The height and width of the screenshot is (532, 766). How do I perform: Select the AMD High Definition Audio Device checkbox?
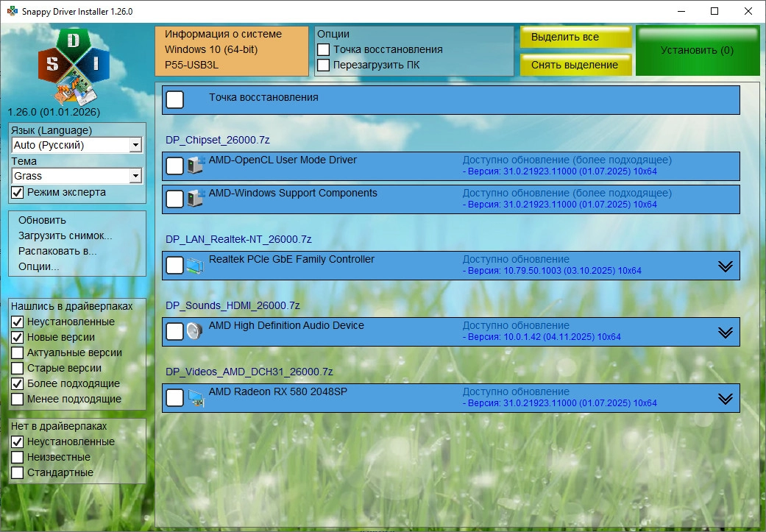tap(175, 331)
